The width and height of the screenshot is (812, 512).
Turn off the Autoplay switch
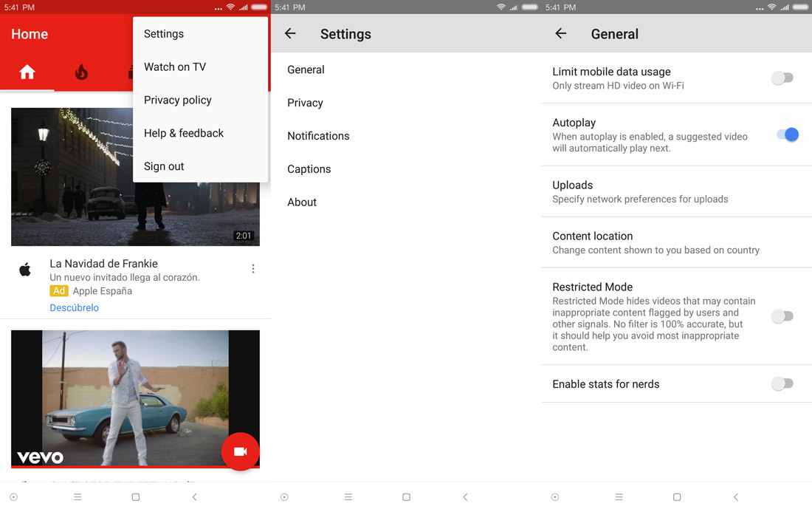point(787,134)
